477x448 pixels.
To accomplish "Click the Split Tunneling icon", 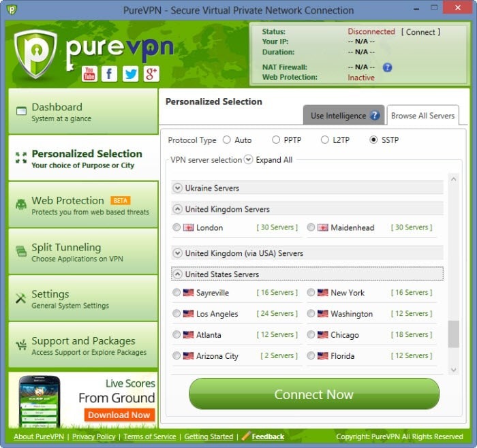I will [21, 251].
